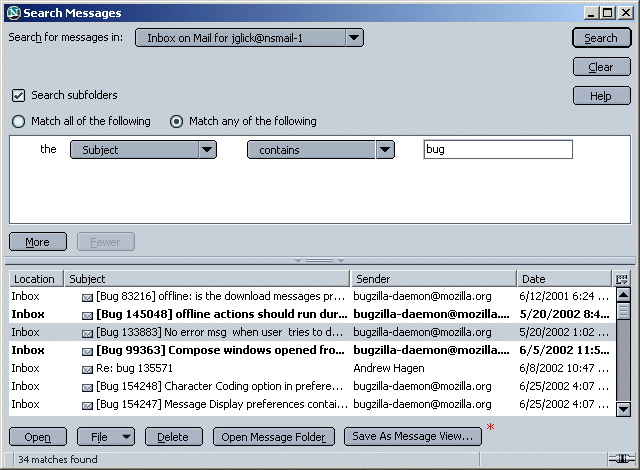Screen dimensions: 640x470
Task: Sort results by Date column header
Action: (x=563, y=279)
